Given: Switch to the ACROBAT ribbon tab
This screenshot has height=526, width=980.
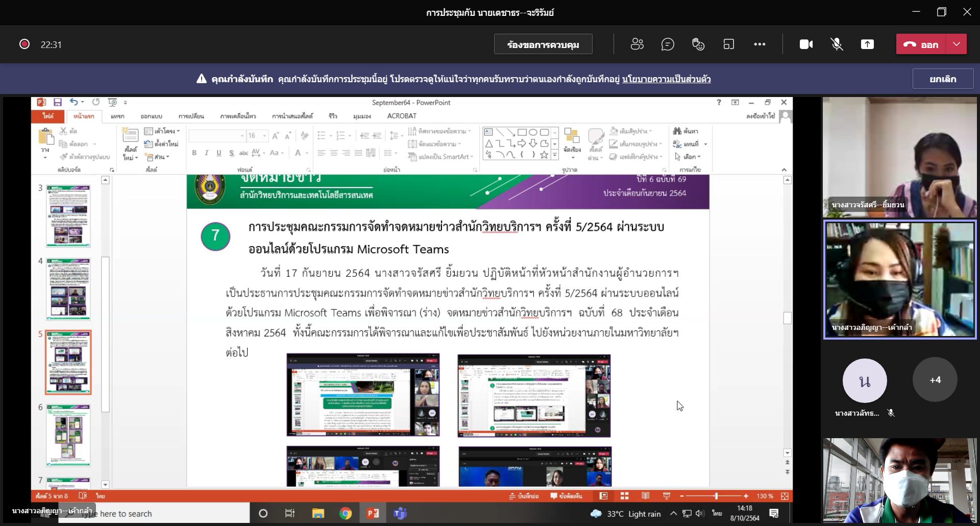Looking at the screenshot, I should [402, 116].
